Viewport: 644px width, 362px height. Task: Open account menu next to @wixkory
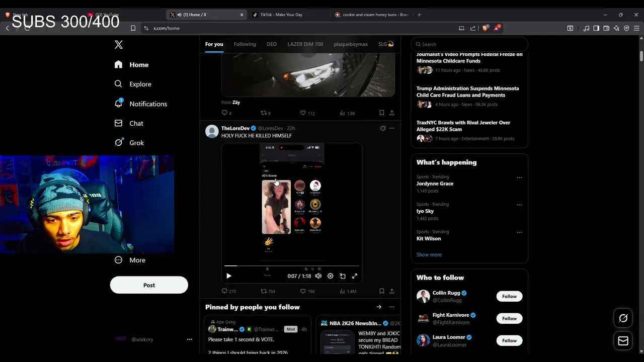(190, 339)
